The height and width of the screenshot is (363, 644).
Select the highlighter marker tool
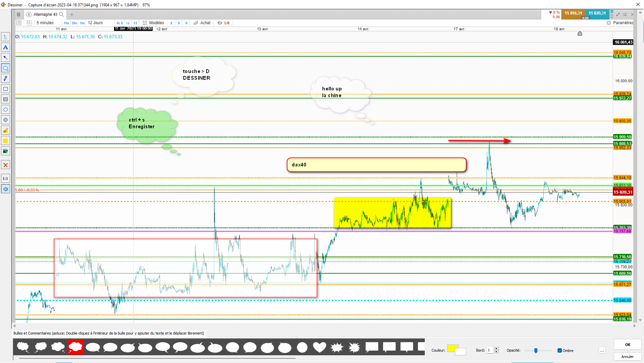point(5,130)
